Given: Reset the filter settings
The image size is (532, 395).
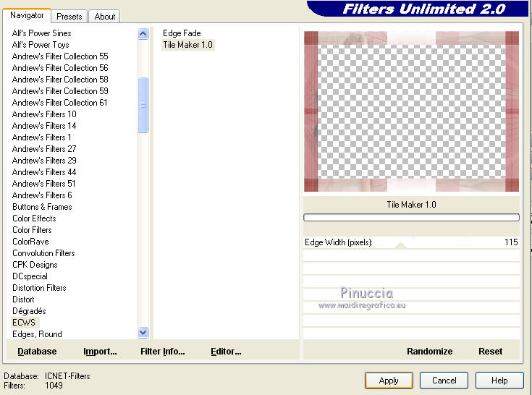Looking at the screenshot, I should coord(490,352).
